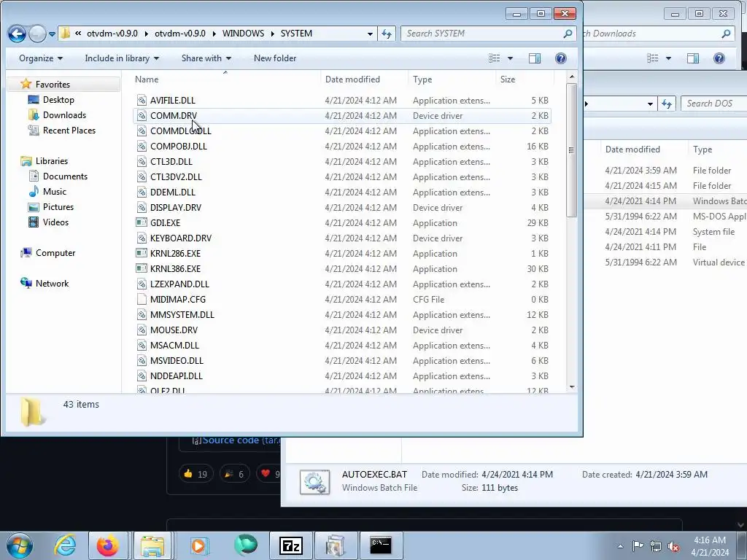Click the SYSTEM breadcrumb in address bar
The height and width of the screenshot is (560, 747).
click(x=296, y=34)
